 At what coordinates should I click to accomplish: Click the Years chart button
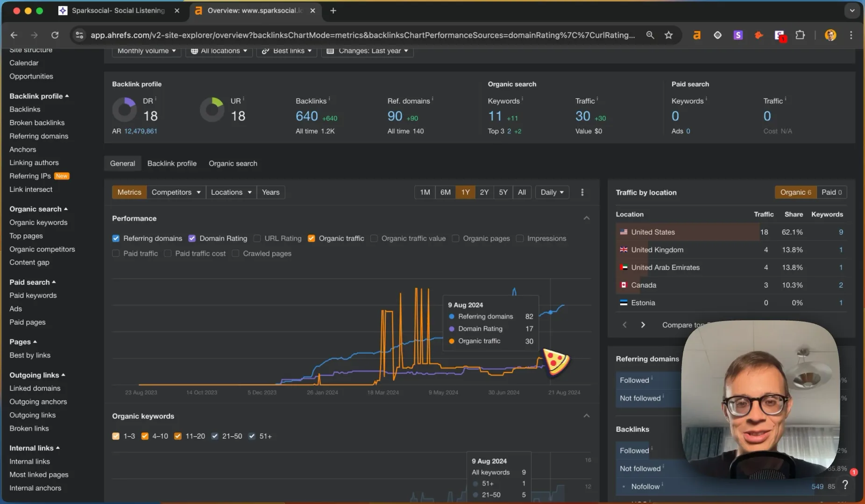pos(271,192)
